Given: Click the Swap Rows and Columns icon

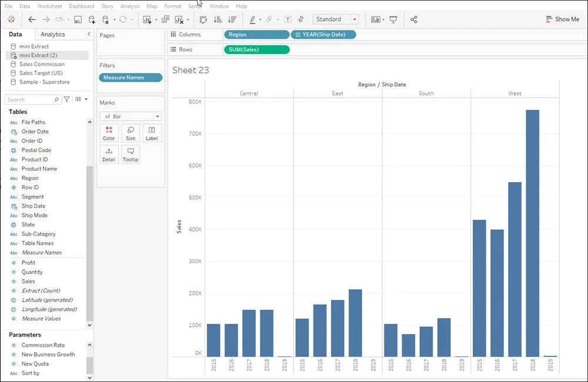Looking at the screenshot, I should (x=203, y=19).
